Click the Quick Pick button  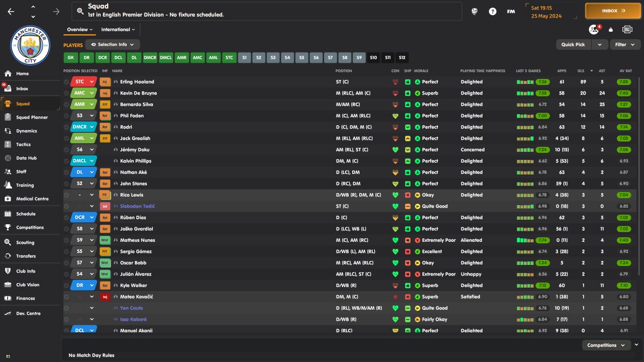pyautogui.click(x=573, y=44)
